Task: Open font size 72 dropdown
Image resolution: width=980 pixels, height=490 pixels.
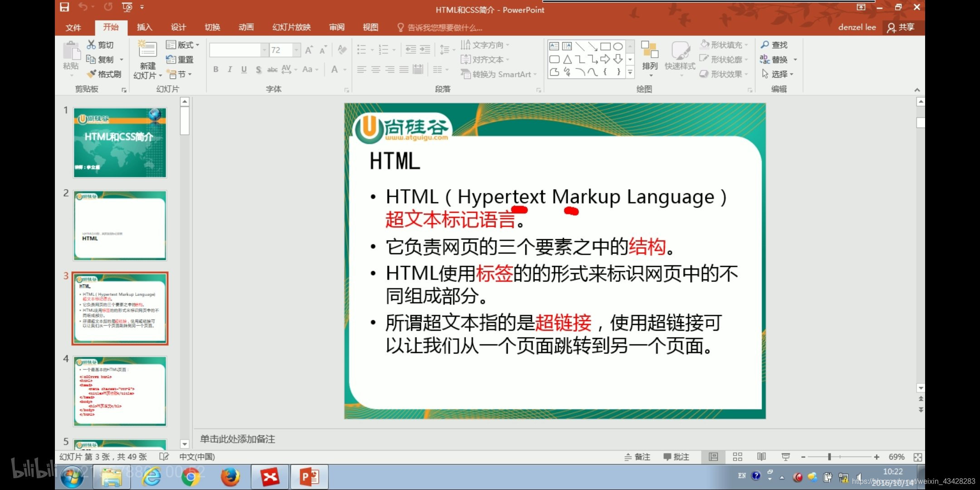Action: pyautogui.click(x=296, y=50)
